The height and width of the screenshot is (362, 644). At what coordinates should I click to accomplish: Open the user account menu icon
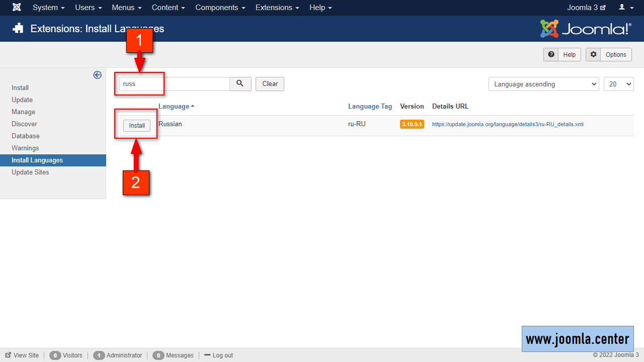click(626, 8)
